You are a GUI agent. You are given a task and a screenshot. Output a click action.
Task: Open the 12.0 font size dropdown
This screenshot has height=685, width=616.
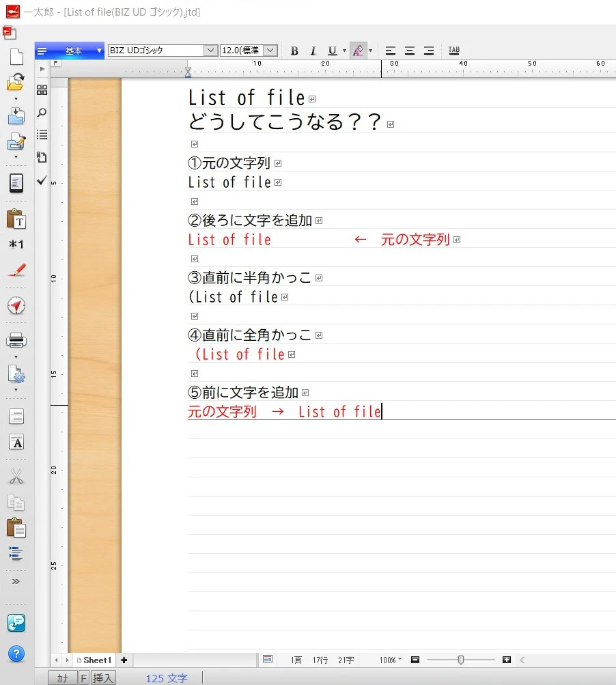pyautogui.click(x=270, y=51)
